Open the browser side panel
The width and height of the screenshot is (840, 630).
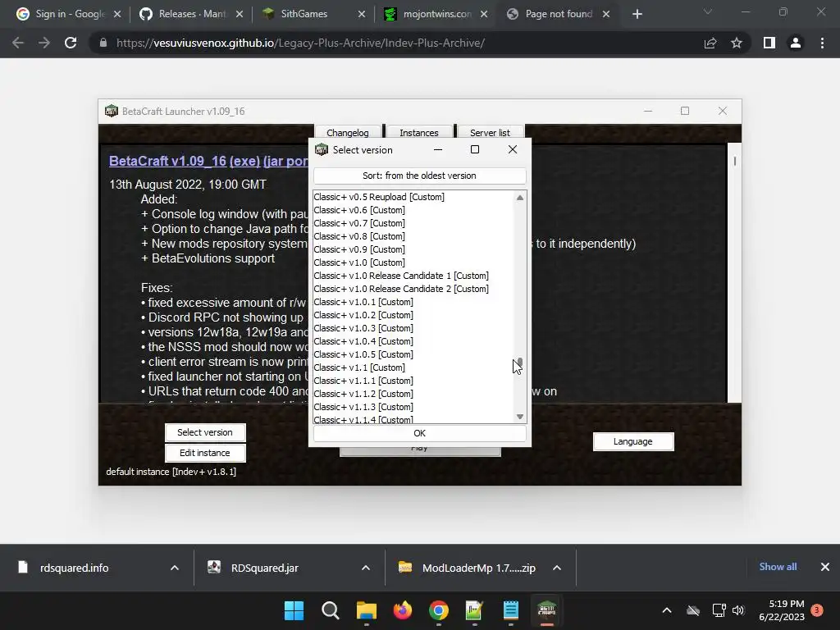tap(769, 43)
